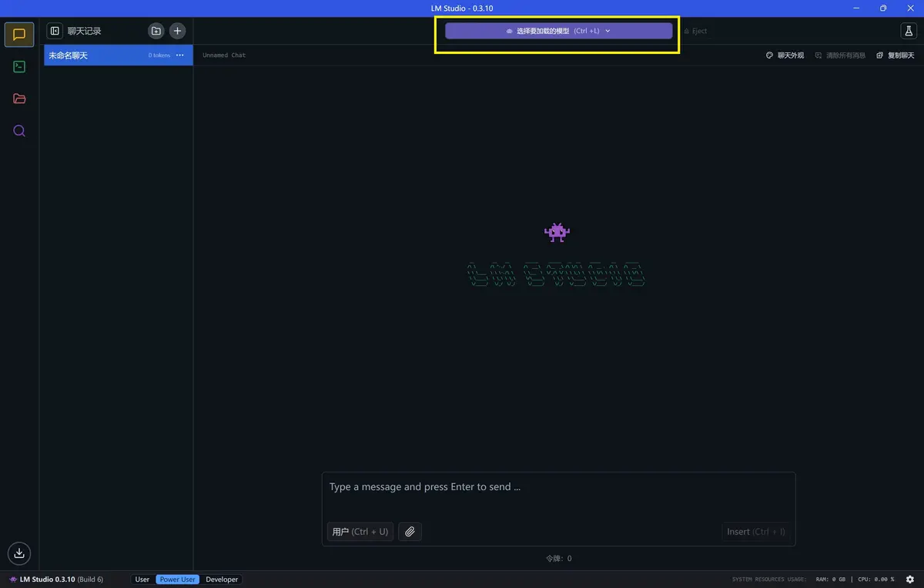Click the 令牌: 0 token counter
Screen dimensions: 924x588
click(558, 559)
